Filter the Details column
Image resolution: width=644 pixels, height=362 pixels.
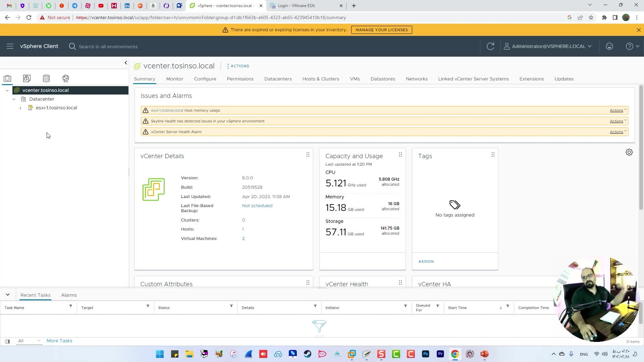(x=315, y=306)
